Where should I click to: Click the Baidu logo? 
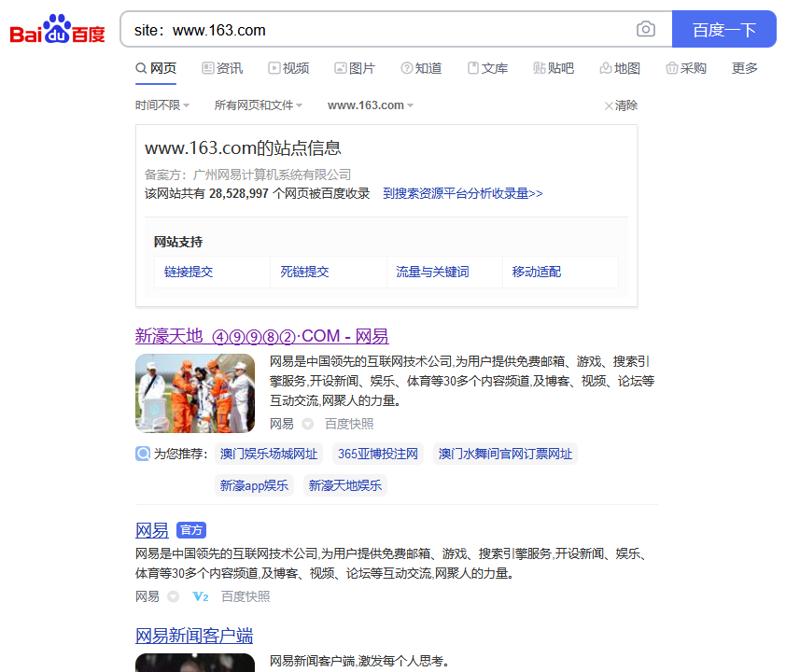57,29
